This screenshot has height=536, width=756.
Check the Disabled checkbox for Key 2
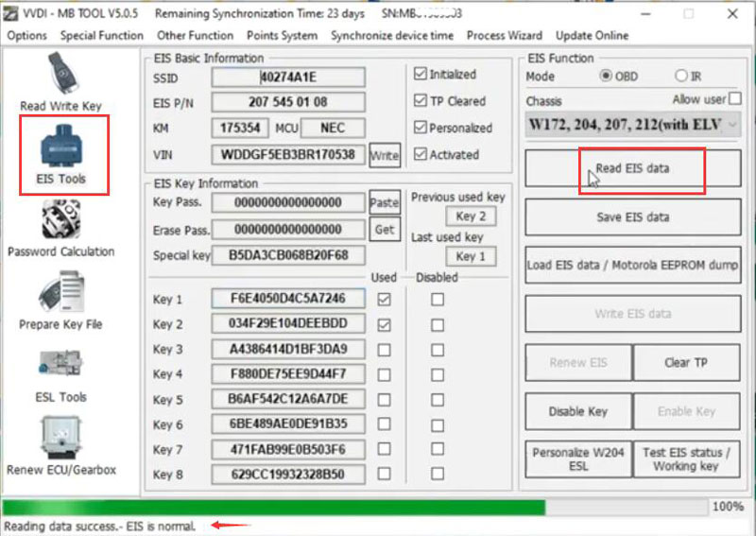(x=438, y=324)
